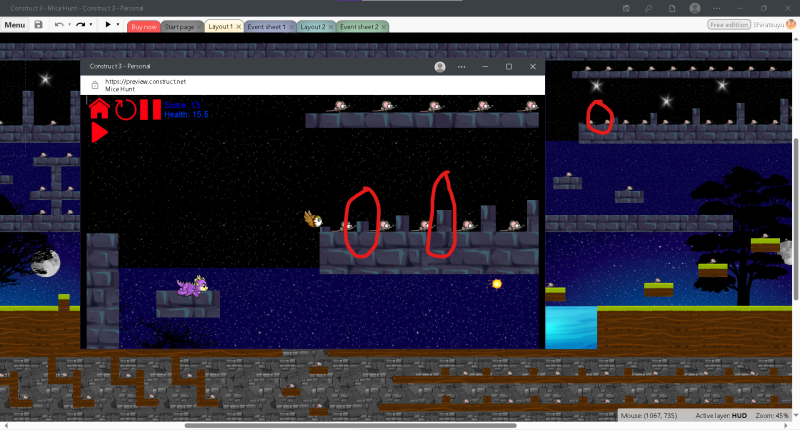Open the undo history dropdown arrow
800x430 pixels.
(69, 24)
